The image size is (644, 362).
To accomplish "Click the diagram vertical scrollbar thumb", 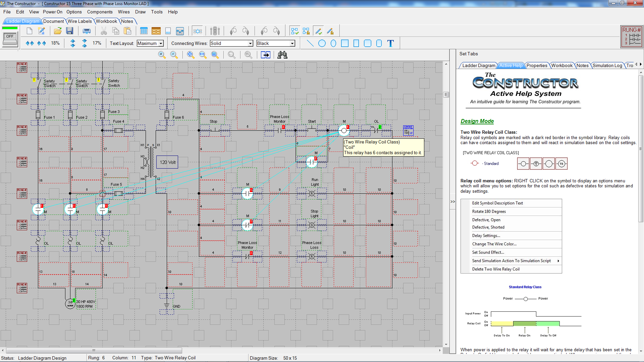I will pyautogui.click(x=446, y=95).
